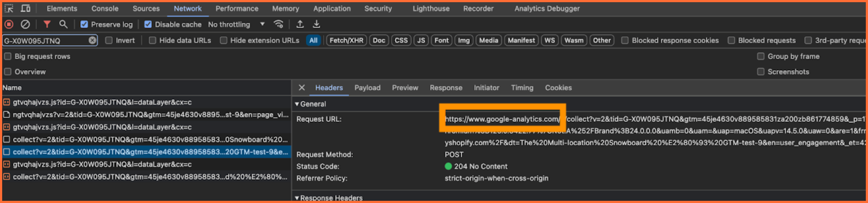The height and width of the screenshot is (203, 868).
Task: Click the inspect element picker icon
Action: [9, 8]
